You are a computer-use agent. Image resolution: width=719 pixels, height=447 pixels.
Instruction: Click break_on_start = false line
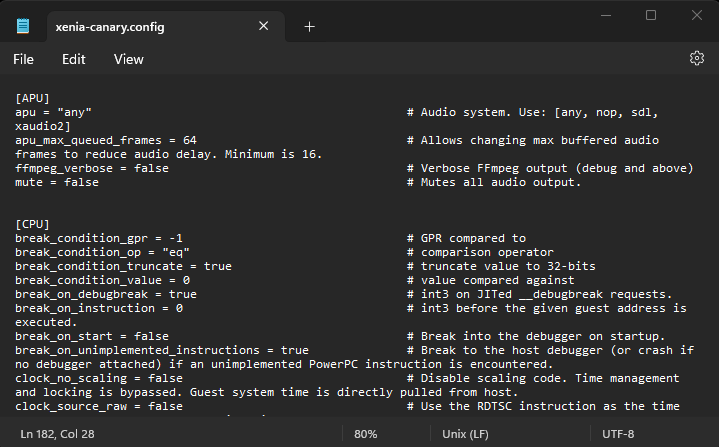pos(92,336)
